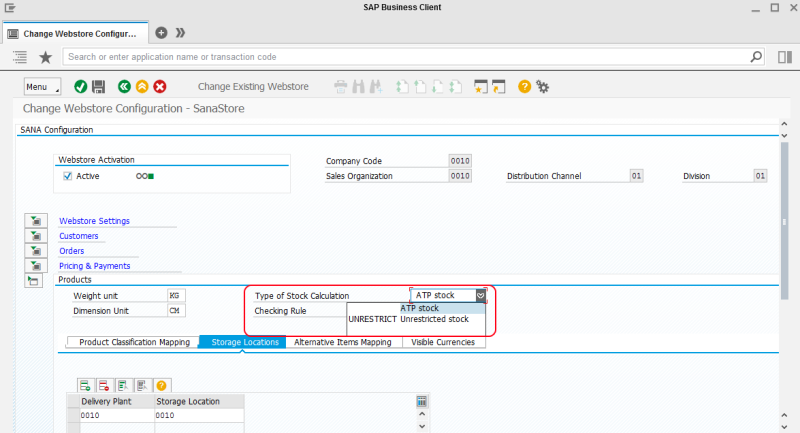Viewport: 800px width, 433px height.
Task: Delete row icon above storage locations table
Action: [x=104, y=386]
